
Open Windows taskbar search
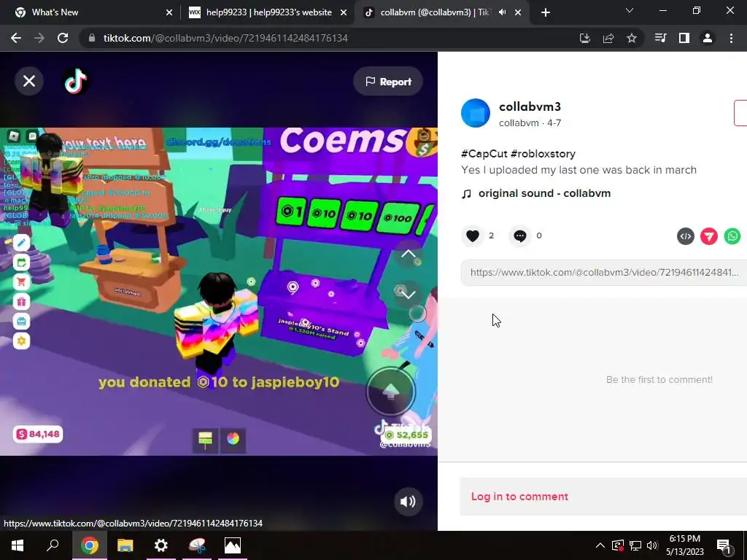pyautogui.click(x=53, y=545)
